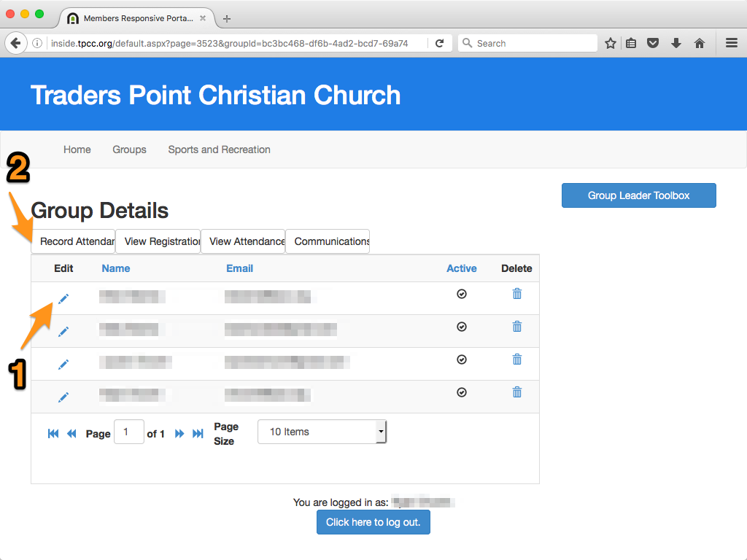The width and height of the screenshot is (747, 560).
Task: Edit first group member with pencil icon
Action: pyautogui.click(x=63, y=298)
